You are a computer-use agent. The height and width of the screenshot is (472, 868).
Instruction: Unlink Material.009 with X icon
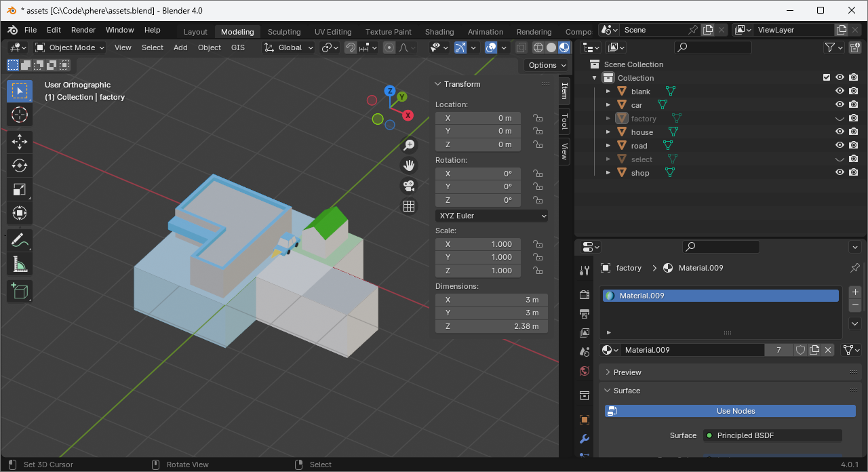pyautogui.click(x=828, y=350)
